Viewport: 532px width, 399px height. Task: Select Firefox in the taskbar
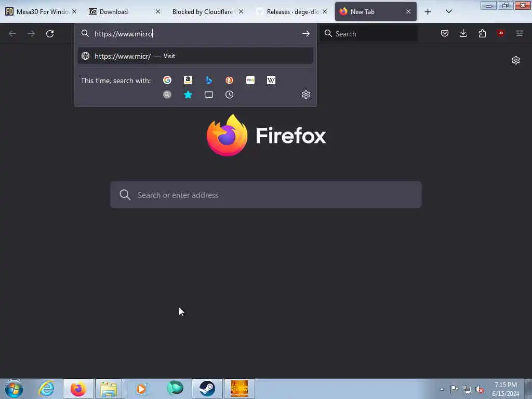78,389
